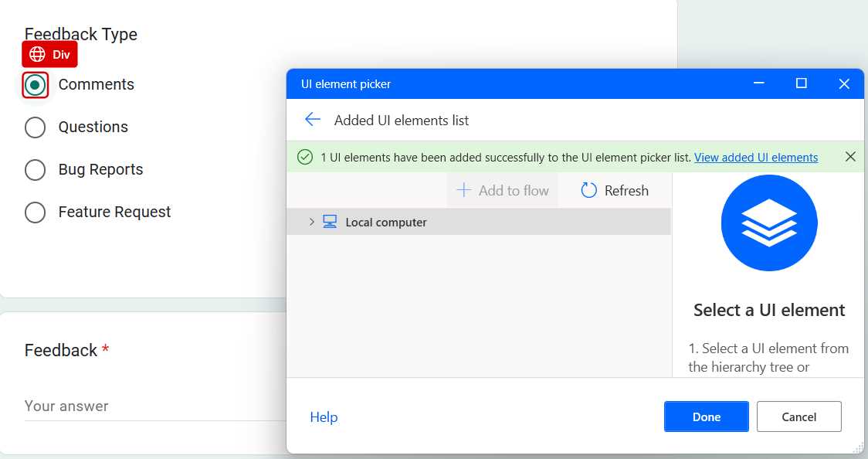Select the Questions radio button

[x=35, y=127]
